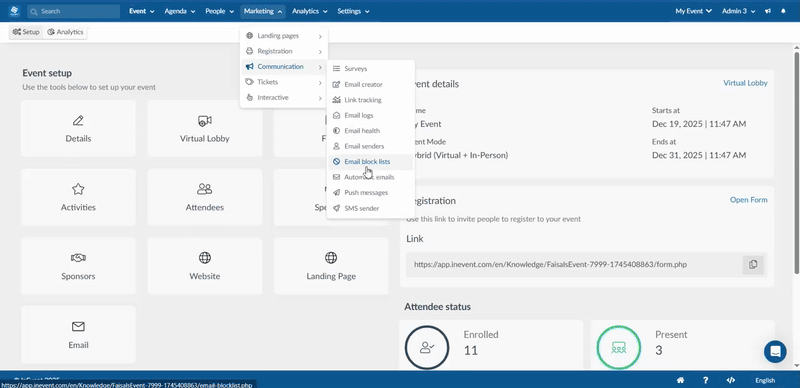Open Email creator from the submenu

click(370, 84)
